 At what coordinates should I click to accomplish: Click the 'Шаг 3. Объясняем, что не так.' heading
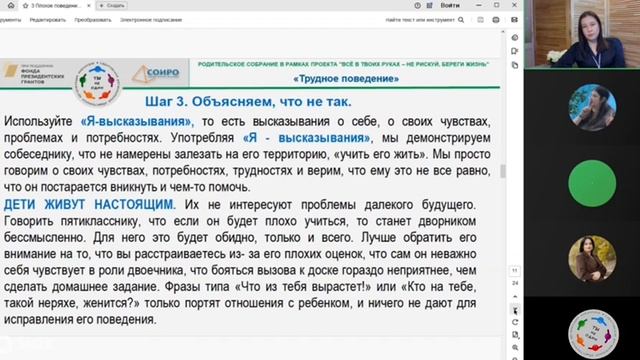[x=248, y=102]
